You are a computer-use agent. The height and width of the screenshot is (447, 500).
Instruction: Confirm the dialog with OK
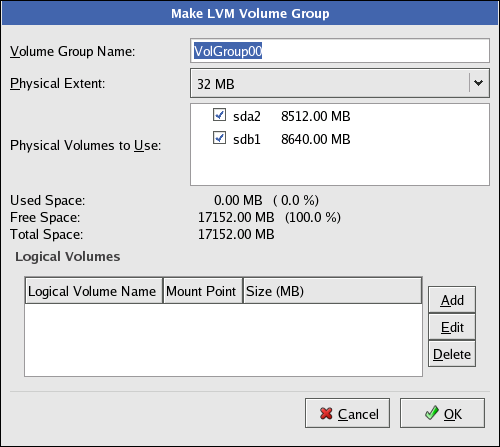[442, 413]
